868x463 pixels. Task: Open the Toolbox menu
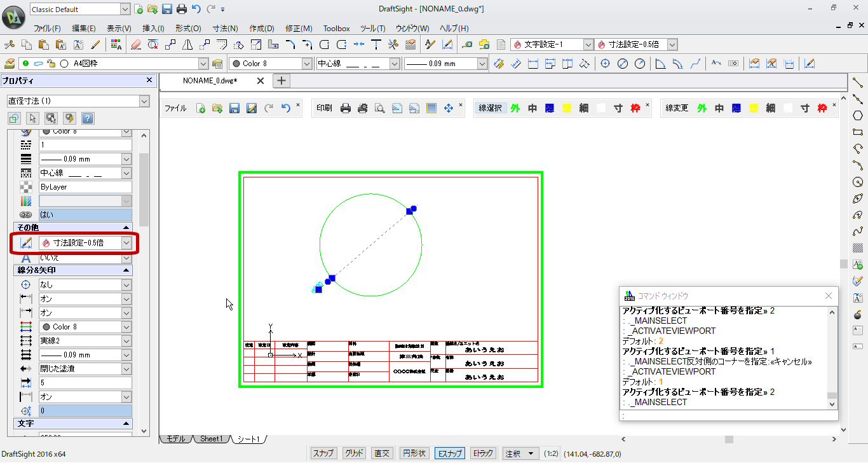tap(337, 29)
